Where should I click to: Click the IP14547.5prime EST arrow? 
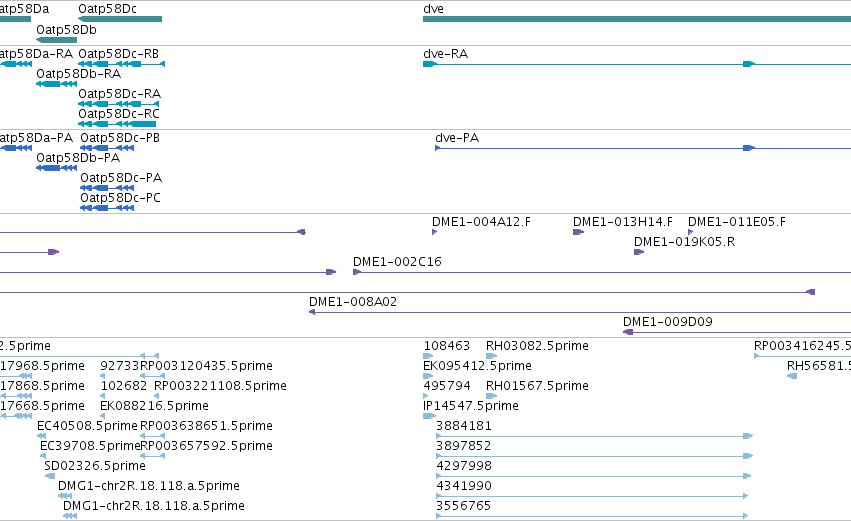click(429, 416)
